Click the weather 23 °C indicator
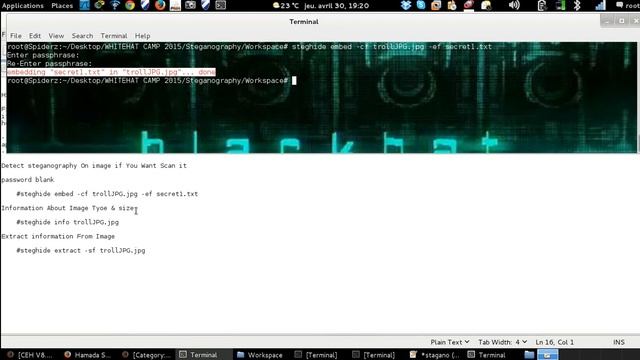 coord(286,6)
